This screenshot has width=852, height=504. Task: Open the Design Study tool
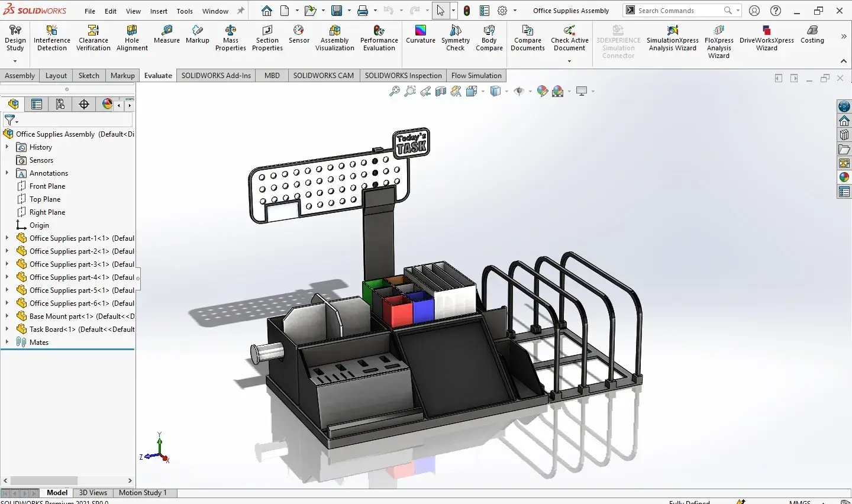15,38
